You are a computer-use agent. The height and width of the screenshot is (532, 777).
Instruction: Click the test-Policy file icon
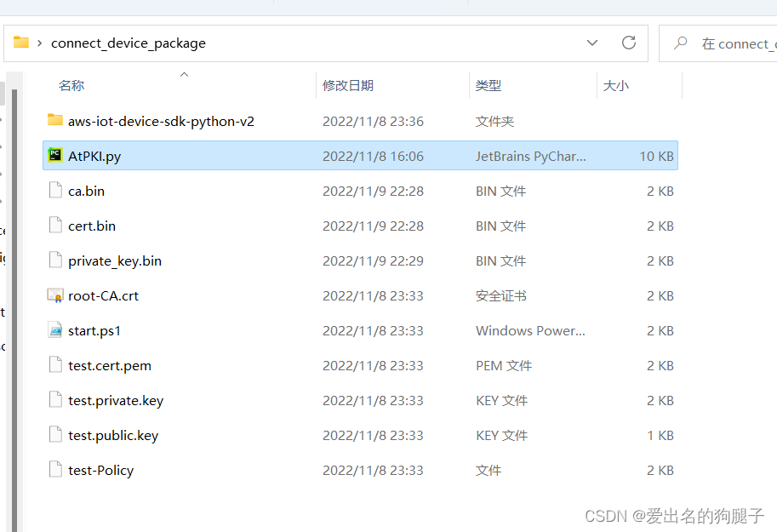point(55,469)
